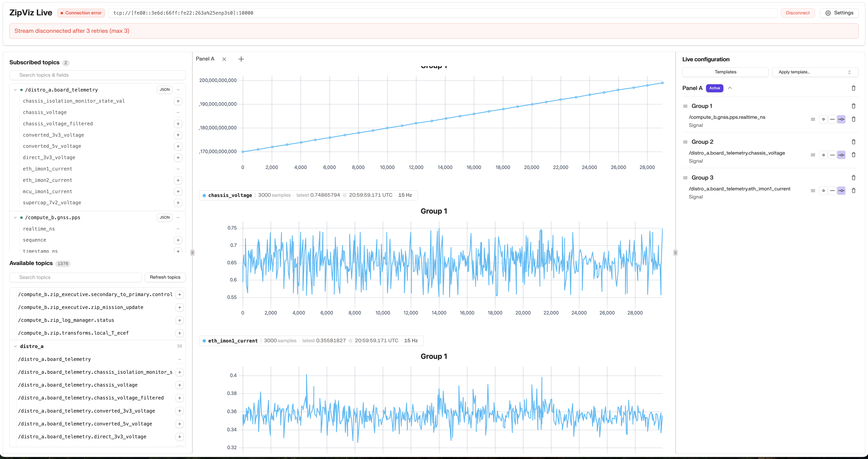
Task: Grab the reorder handle for eth_imon1_current signal
Action: click(813, 191)
